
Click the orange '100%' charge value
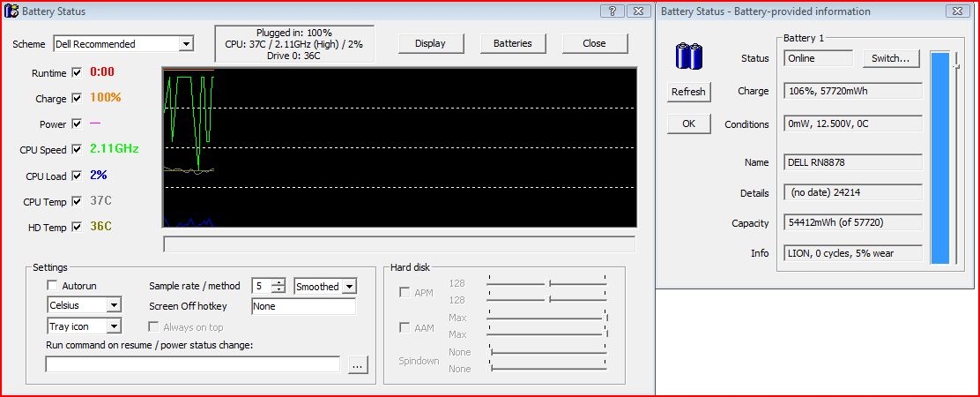point(106,98)
